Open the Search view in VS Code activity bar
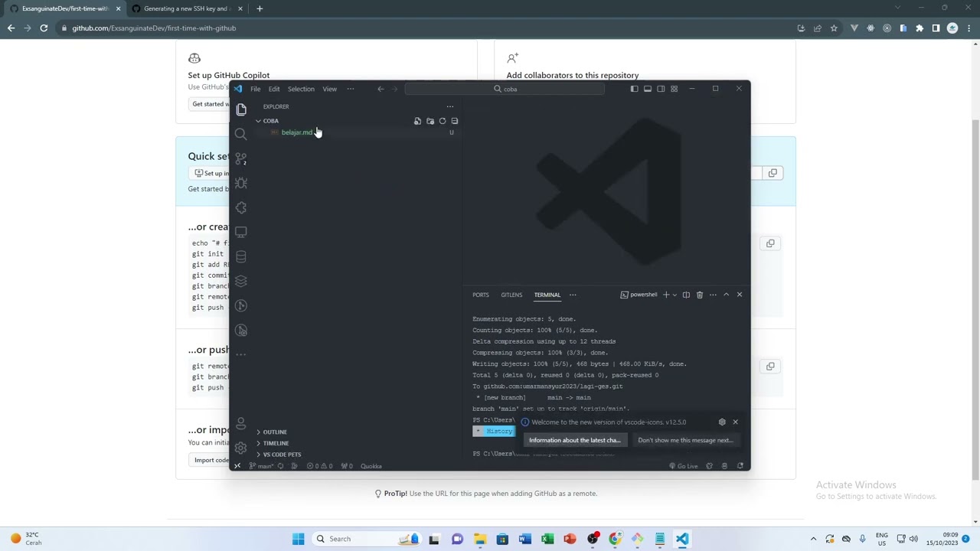This screenshot has height=551, width=980. point(241,134)
